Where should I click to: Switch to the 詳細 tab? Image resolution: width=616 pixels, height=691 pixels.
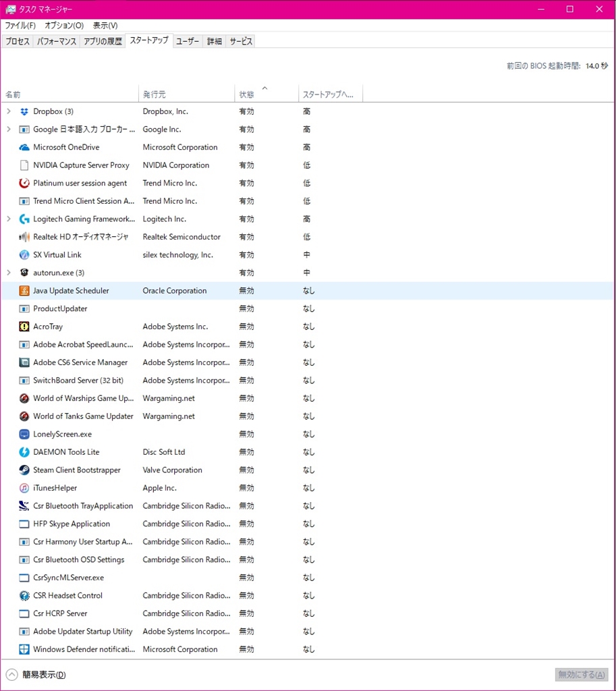[x=215, y=41]
